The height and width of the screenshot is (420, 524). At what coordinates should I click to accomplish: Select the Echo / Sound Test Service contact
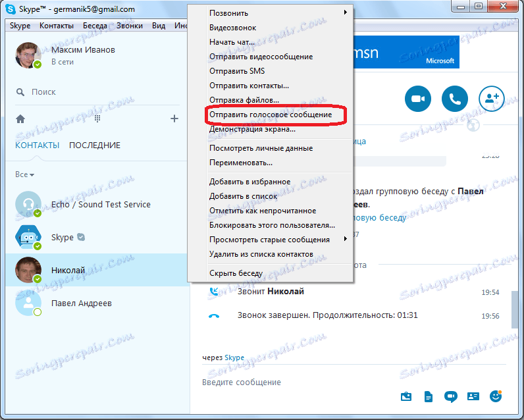pyautogui.click(x=97, y=205)
